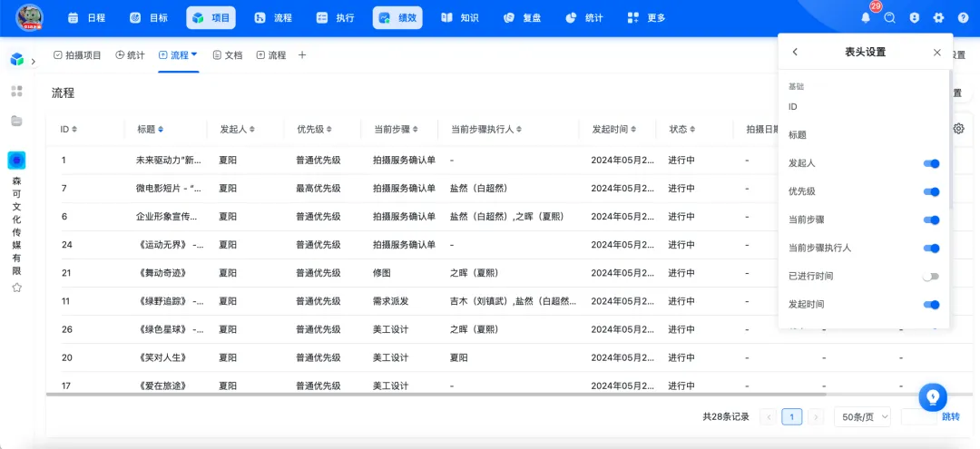Screen dimensions: 980x449
Task: Toggle 发起时间 column visibility switch
Action: pos(931,305)
